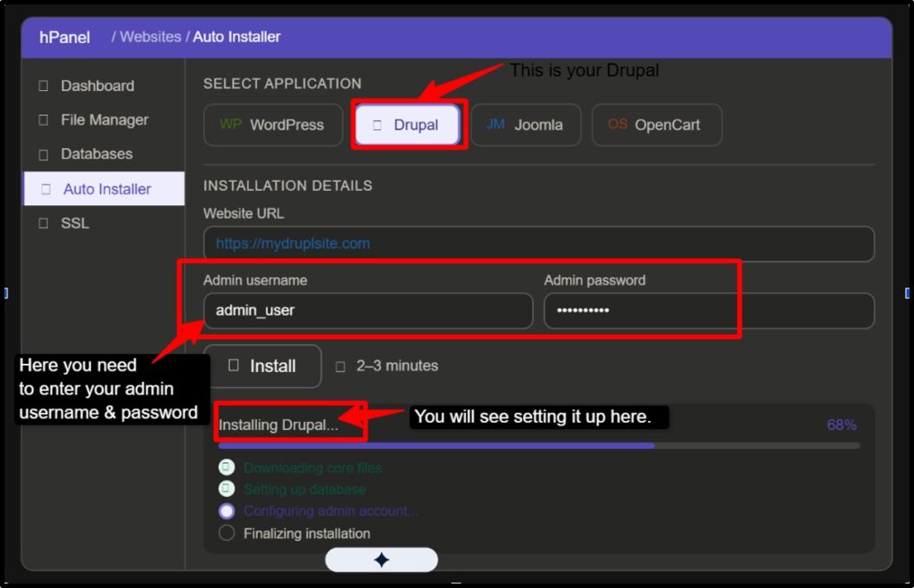Open Dashboard in the sidebar
The width and height of the screenshot is (914, 588).
(98, 86)
